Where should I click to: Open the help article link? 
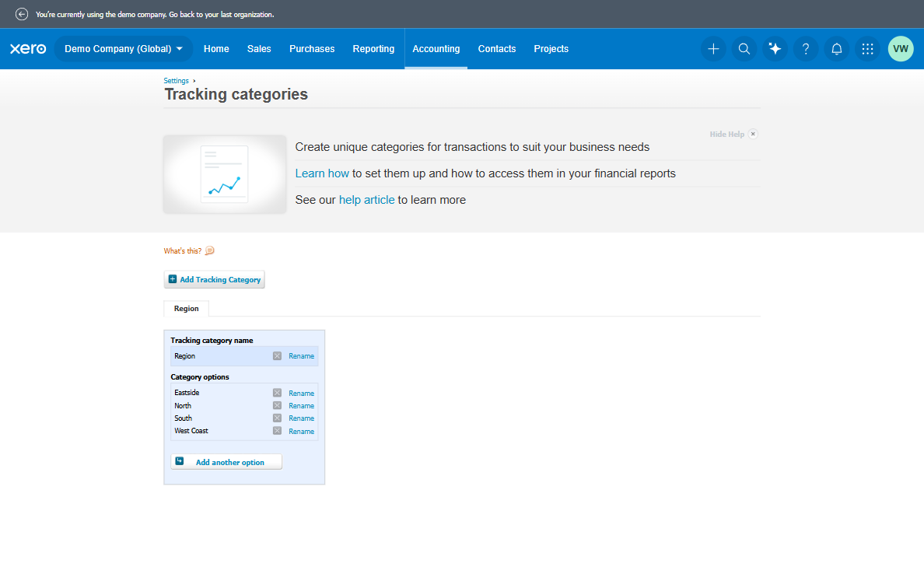coord(366,200)
